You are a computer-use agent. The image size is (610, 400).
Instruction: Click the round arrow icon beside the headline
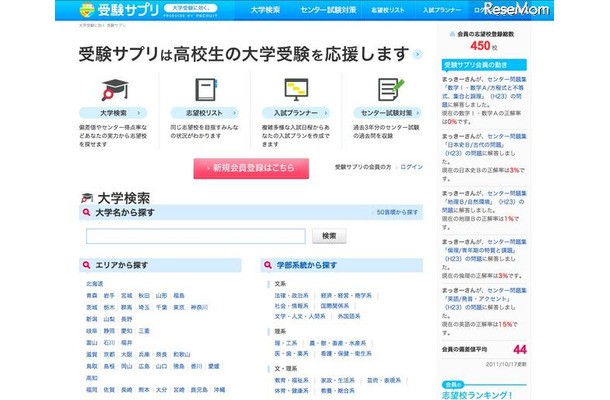[x=417, y=54]
